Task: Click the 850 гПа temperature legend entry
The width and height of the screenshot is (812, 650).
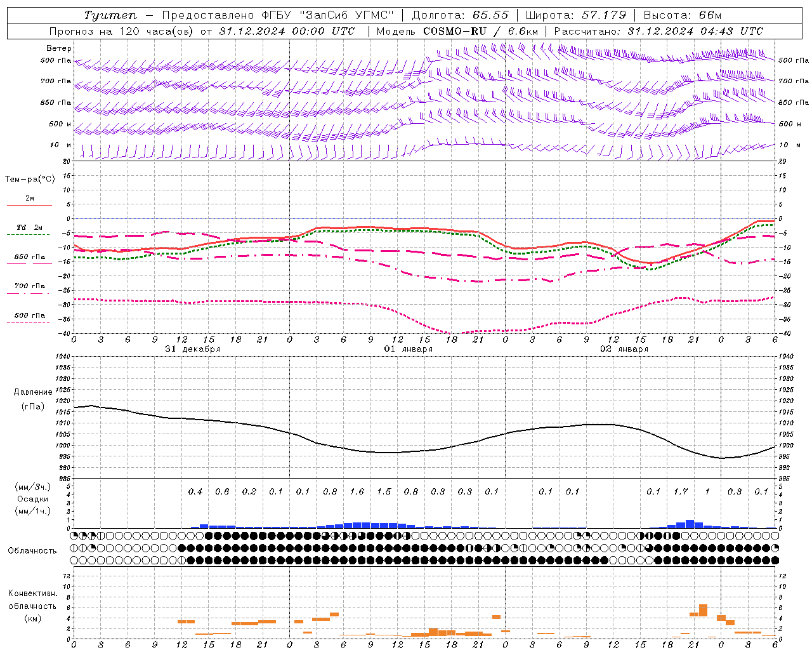Action: tap(30, 257)
